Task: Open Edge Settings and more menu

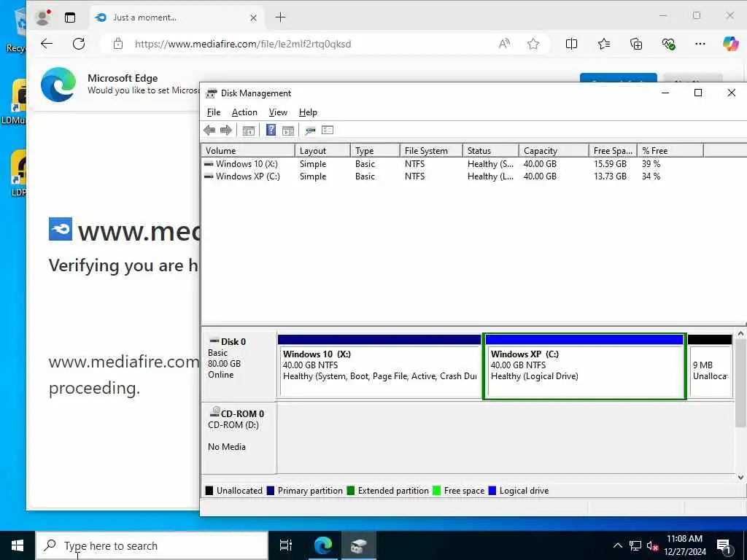Action: pyautogui.click(x=700, y=44)
